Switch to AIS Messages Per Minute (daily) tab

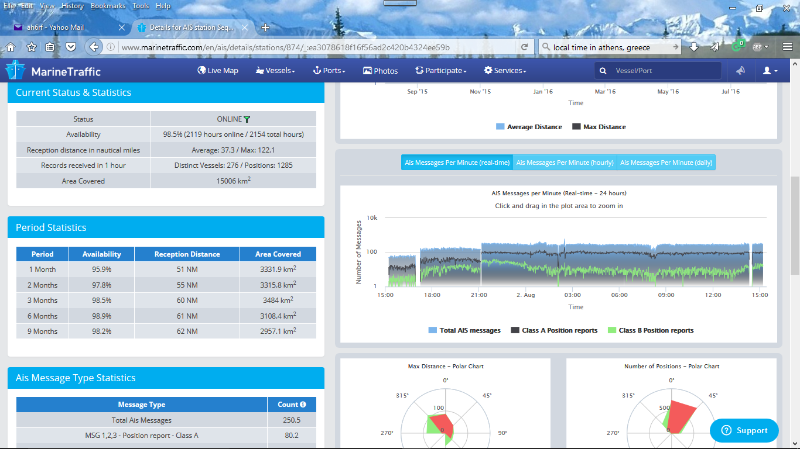coord(665,162)
